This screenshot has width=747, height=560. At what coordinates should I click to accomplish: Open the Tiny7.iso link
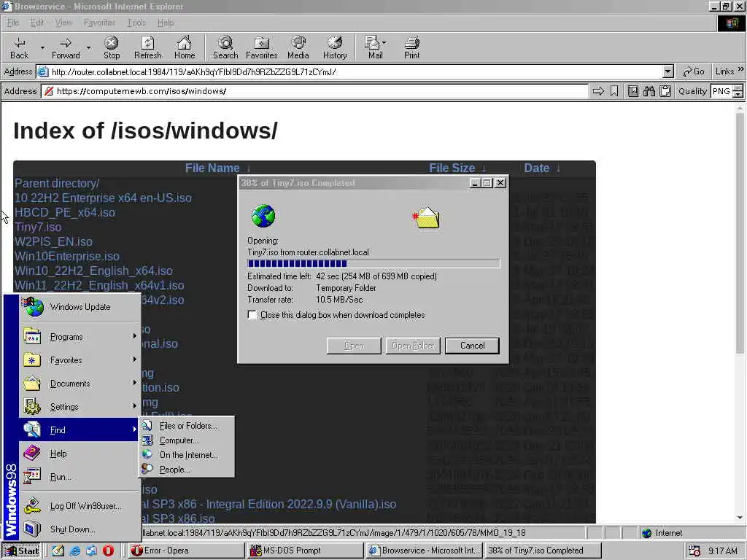[x=38, y=227]
